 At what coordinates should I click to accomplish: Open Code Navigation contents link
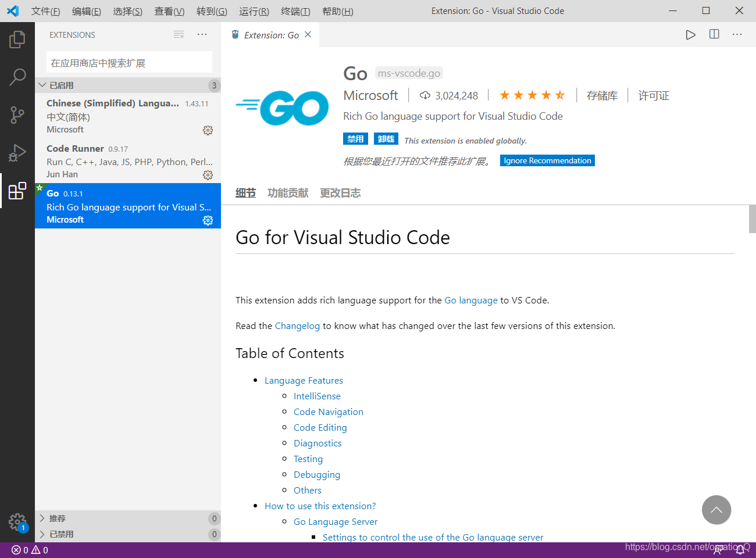point(329,412)
